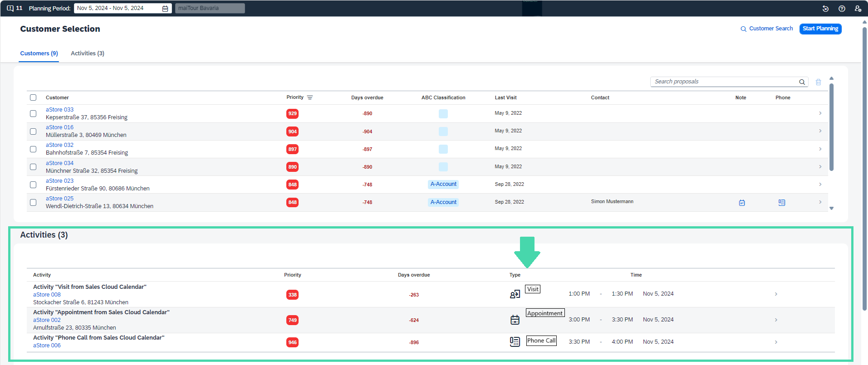Click the ABC Classification column header
The image size is (868, 365).
tap(443, 97)
